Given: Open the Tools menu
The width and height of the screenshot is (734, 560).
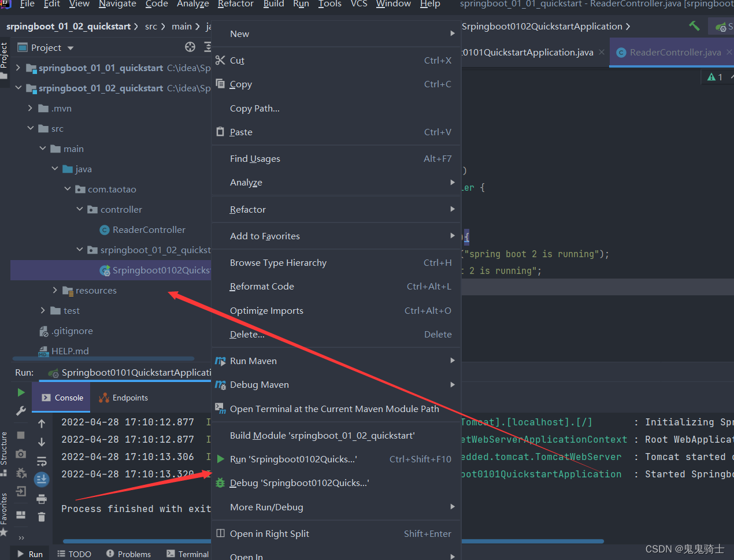Looking at the screenshot, I should tap(330, 4).
